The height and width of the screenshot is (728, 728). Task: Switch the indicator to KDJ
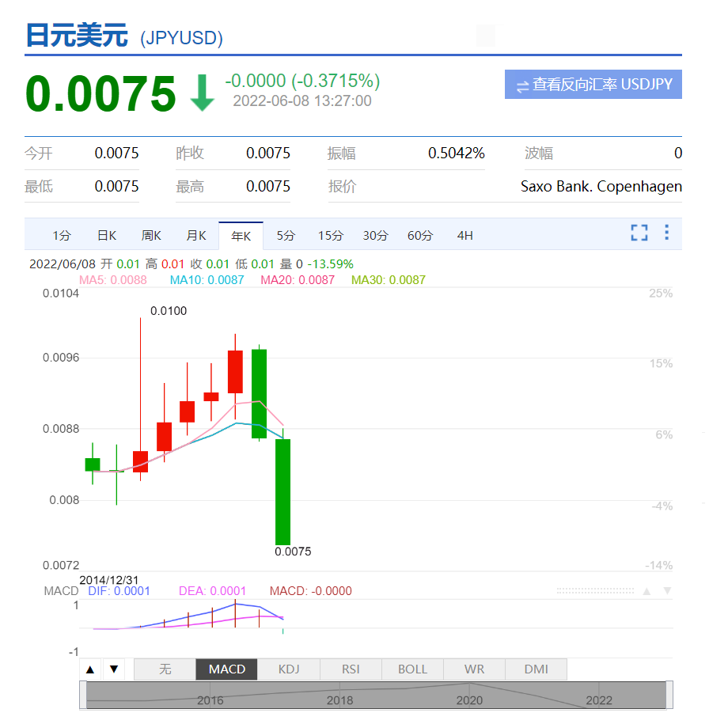point(289,669)
